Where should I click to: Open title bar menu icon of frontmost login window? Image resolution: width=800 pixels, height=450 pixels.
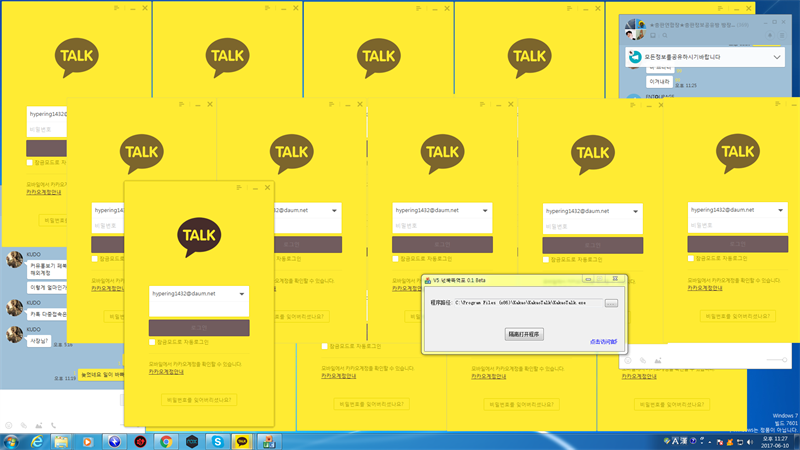[239, 188]
